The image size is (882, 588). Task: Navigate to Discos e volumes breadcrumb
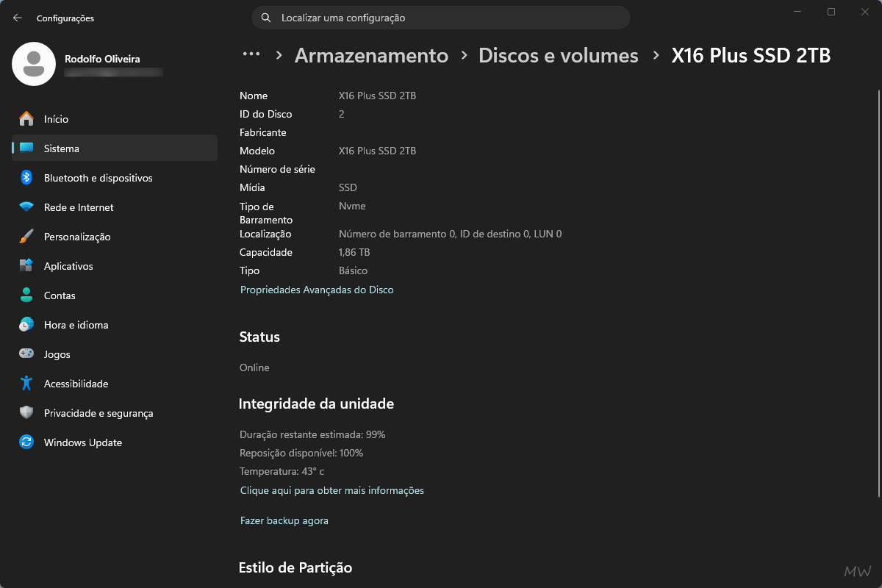tap(559, 56)
